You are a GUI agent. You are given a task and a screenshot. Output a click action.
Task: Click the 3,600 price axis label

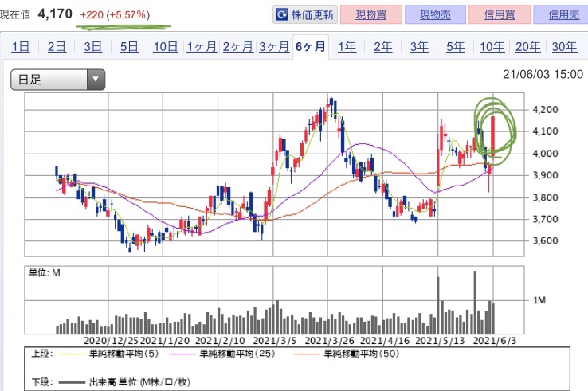(x=545, y=240)
